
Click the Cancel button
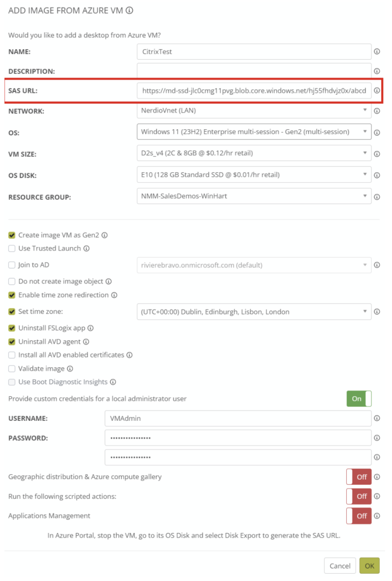[x=340, y=566]
